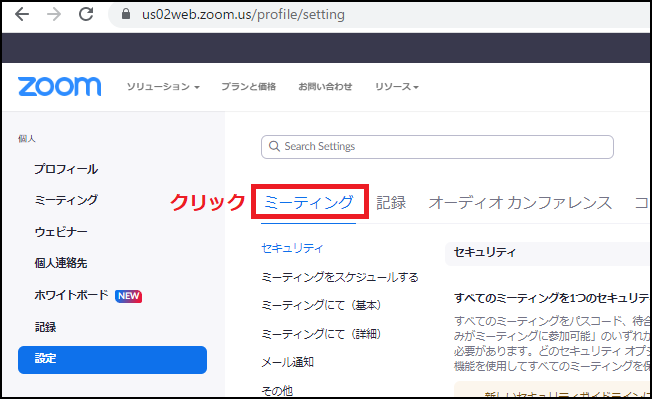Click the Zoom logo
The width and height of the screenshot is (652, 399).
(x=59, y=86)
